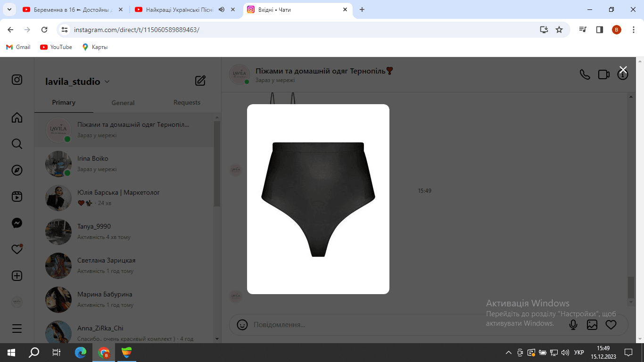644x362 pixels.
Task: Show hidden system tray icons
Action: (x=508, y=353)
